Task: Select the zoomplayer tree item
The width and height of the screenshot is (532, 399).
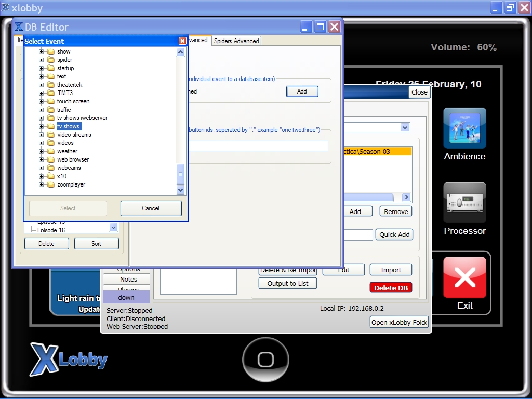Action: pos(71,184)
